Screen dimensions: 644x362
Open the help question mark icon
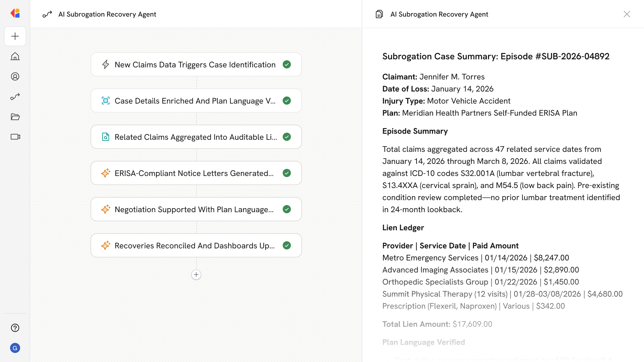[15, 328]
